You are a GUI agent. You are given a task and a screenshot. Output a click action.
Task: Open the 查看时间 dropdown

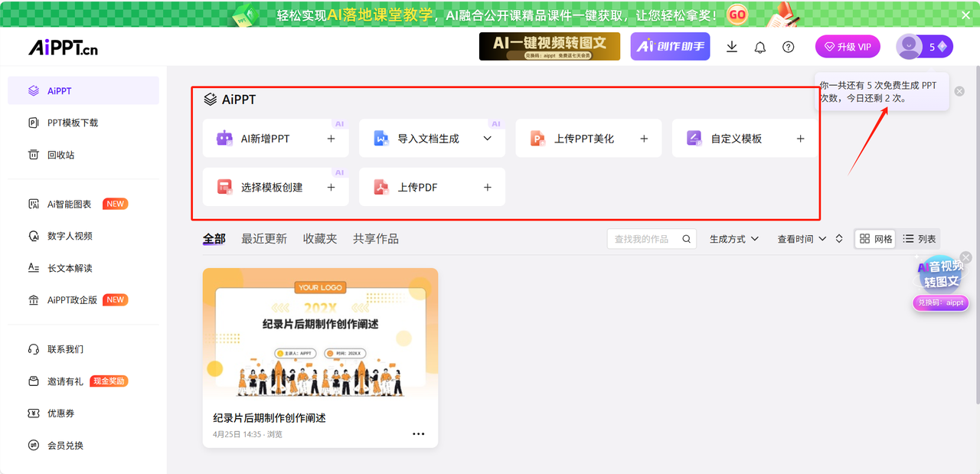pos(802,239)
